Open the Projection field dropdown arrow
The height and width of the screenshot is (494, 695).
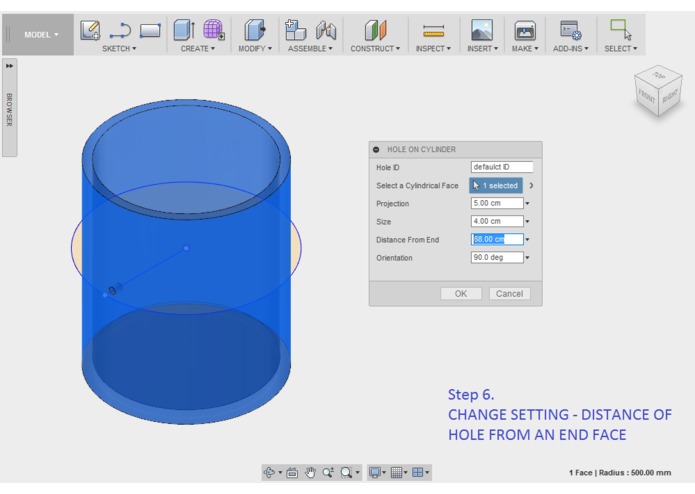click(x=527, y=204)
